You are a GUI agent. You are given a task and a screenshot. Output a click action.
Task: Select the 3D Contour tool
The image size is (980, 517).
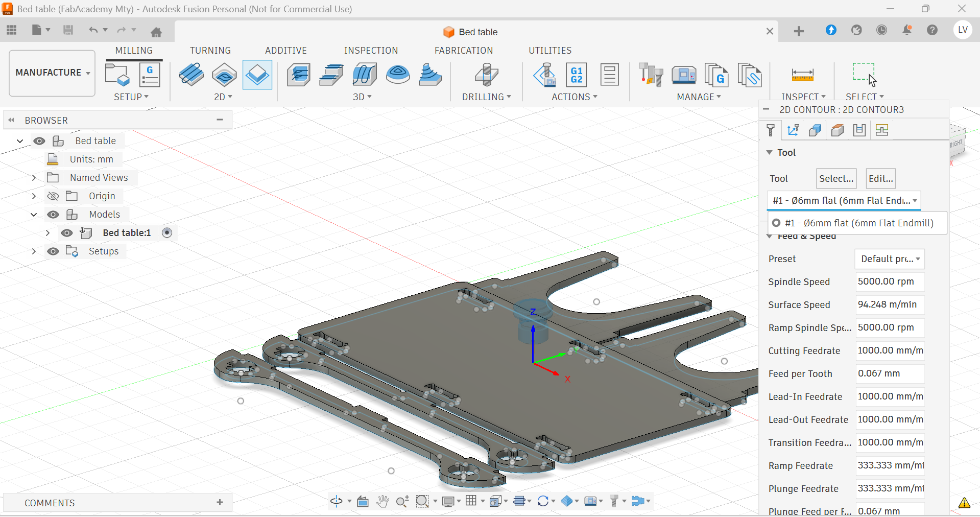[398, 75]
